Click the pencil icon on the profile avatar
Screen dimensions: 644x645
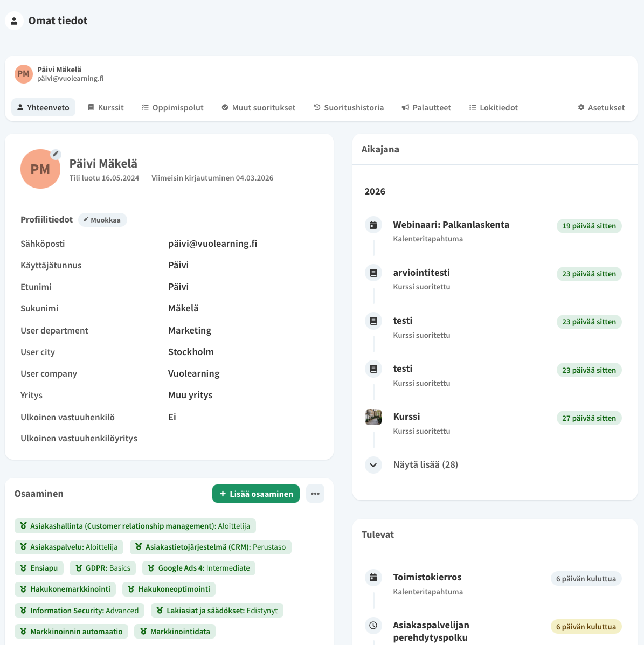click(56, 154)
